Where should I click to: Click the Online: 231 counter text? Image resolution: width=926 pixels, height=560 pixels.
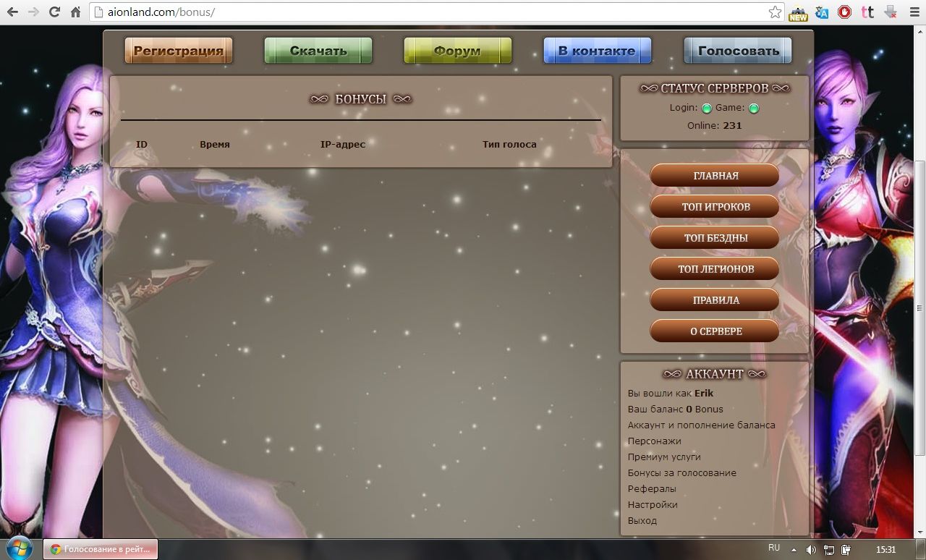point(715,125)
